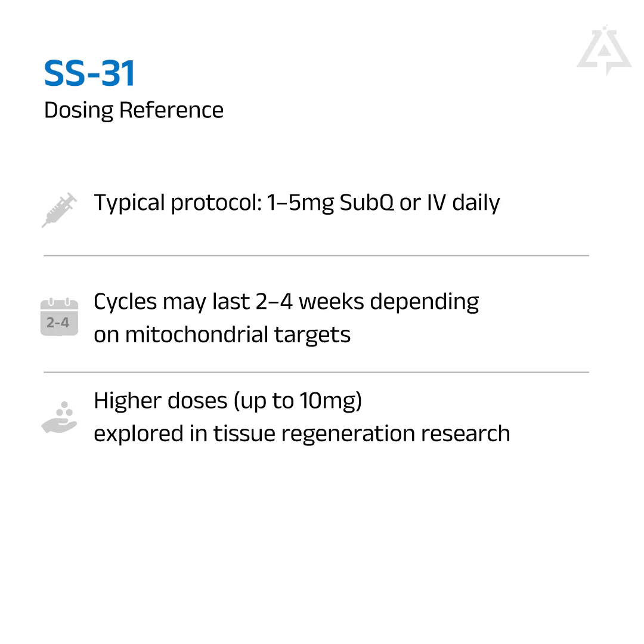Click the divider line below Typical protocol

click(x=316, y=256)
